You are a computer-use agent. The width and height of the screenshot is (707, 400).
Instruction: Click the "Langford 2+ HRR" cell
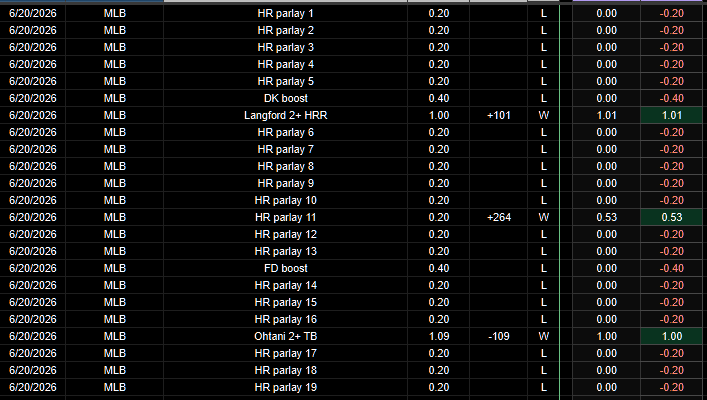point(285,115)
